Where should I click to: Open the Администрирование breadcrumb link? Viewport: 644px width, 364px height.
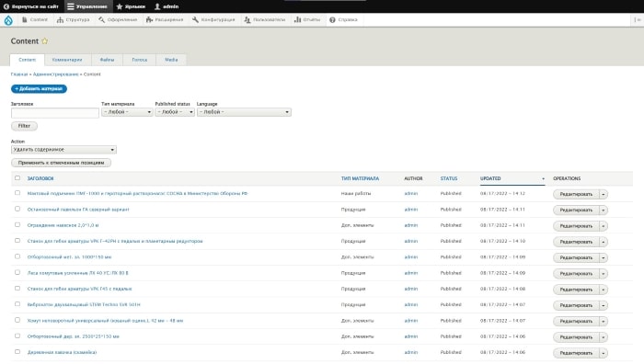pos(55,74)
